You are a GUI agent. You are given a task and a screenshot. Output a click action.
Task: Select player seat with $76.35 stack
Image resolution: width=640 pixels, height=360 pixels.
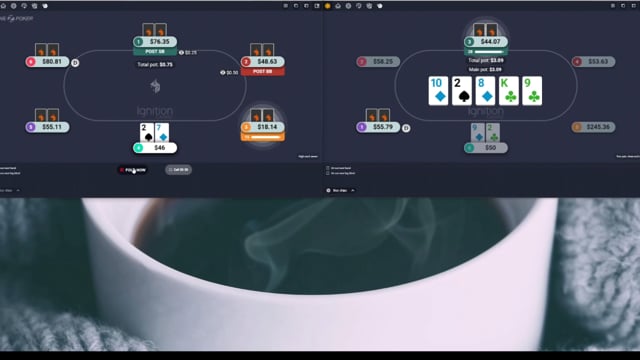[x=155, y=42]
